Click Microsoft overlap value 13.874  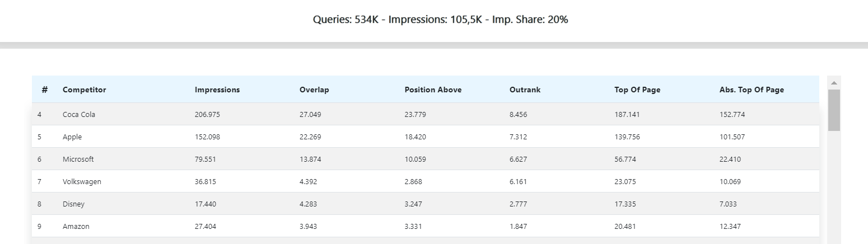point(310,159)
